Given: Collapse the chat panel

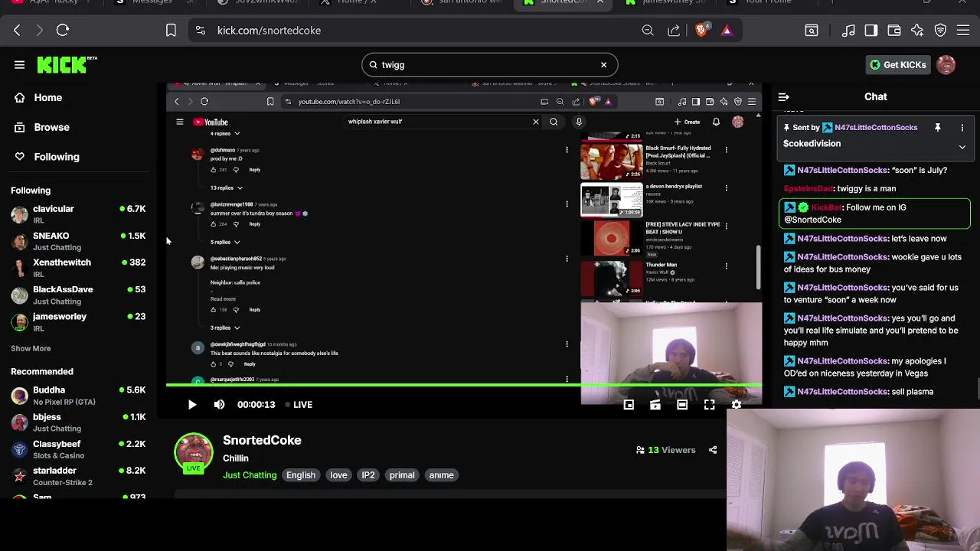Looking at the screenshot, I should (x=783, y=97).
